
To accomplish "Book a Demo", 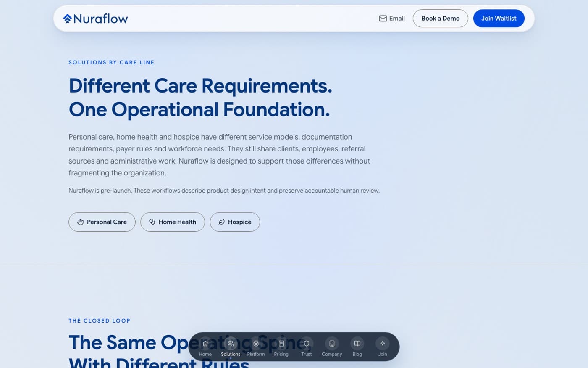I will (x=441, y=19).
